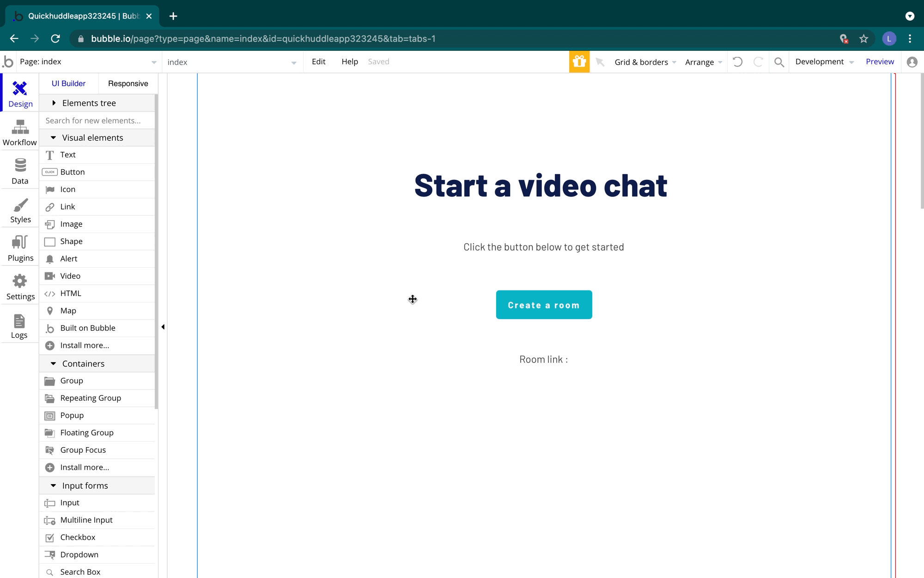The width and height of the screenshot is (924, 578).
Task: Collapse the Input forms section
Action: [97, 486]
